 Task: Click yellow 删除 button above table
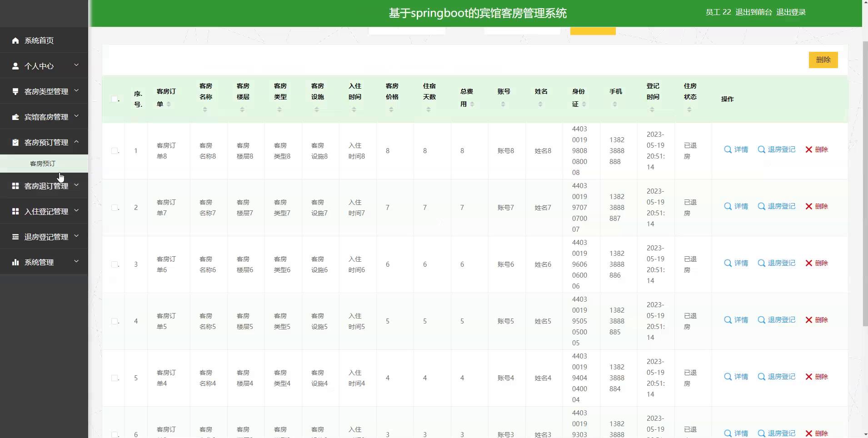(823, 60)
